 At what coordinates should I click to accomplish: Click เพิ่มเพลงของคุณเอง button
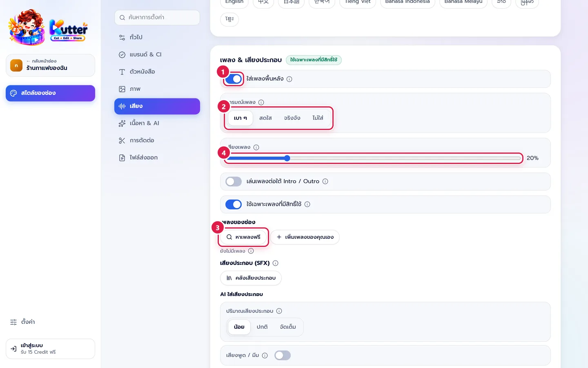305,237
